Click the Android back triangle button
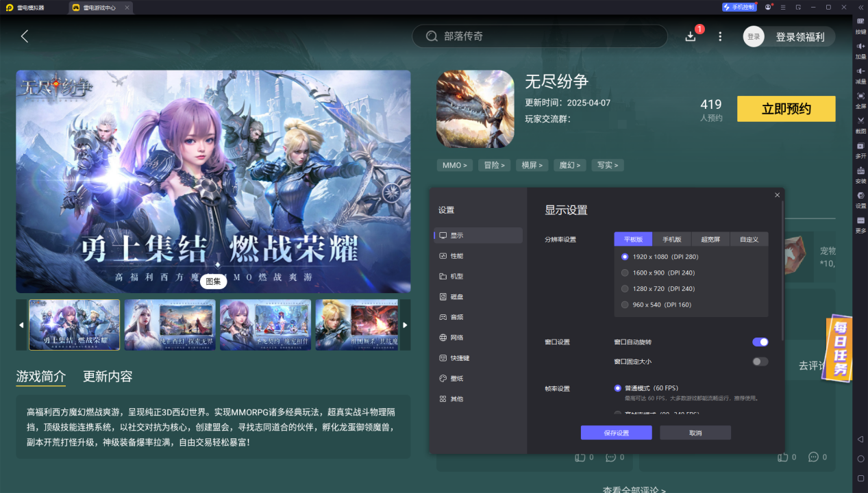This screenshot has width=868, height=493. 860,439
